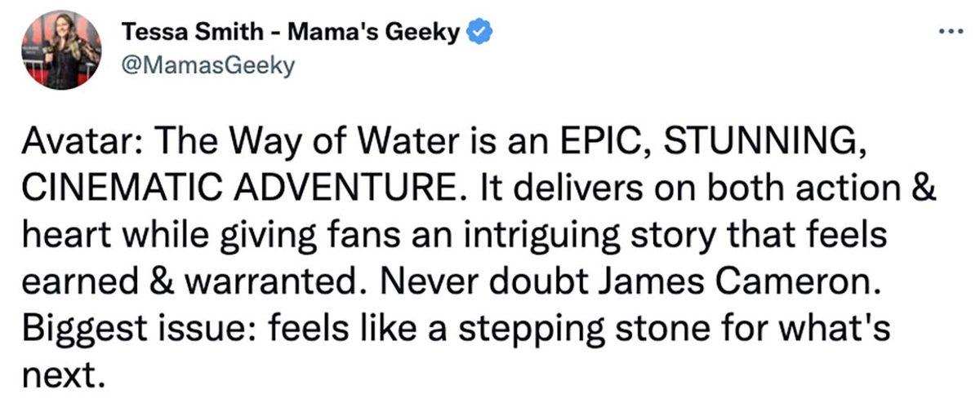Click Tessa Smith's profile picture
Screen dimensions: 980x403
point(61,49)
